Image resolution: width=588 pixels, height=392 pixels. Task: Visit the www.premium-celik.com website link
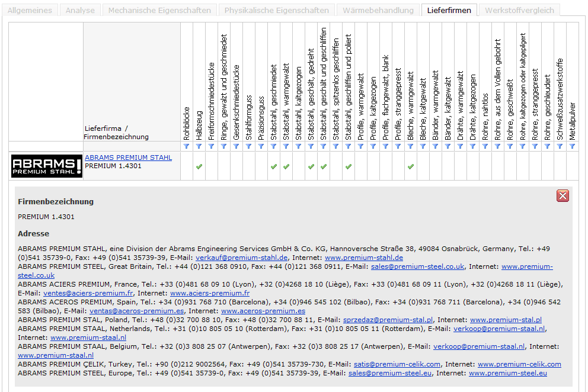coord(519,364)
